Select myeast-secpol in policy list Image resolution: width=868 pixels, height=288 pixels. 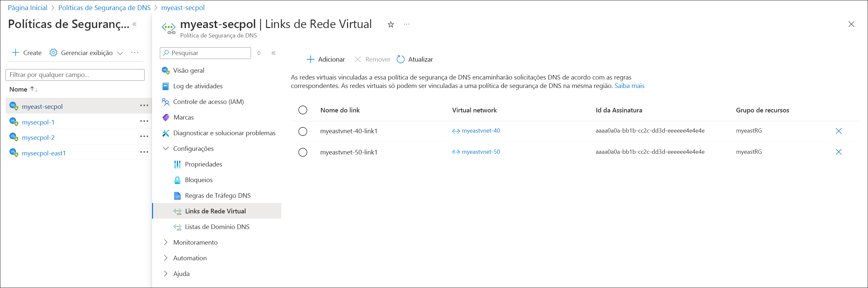tap(42, 107)
